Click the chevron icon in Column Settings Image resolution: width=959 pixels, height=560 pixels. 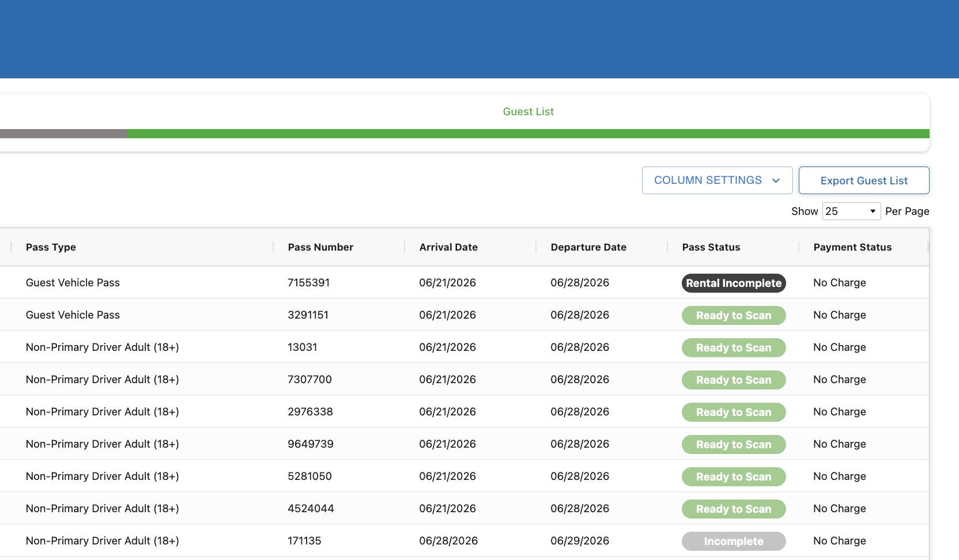tap(776, 181)
